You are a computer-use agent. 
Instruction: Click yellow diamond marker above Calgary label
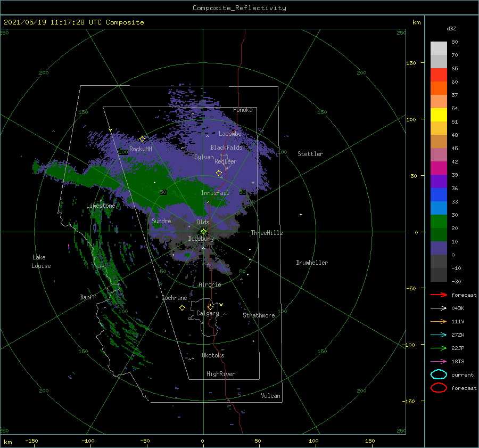[210, 307]
